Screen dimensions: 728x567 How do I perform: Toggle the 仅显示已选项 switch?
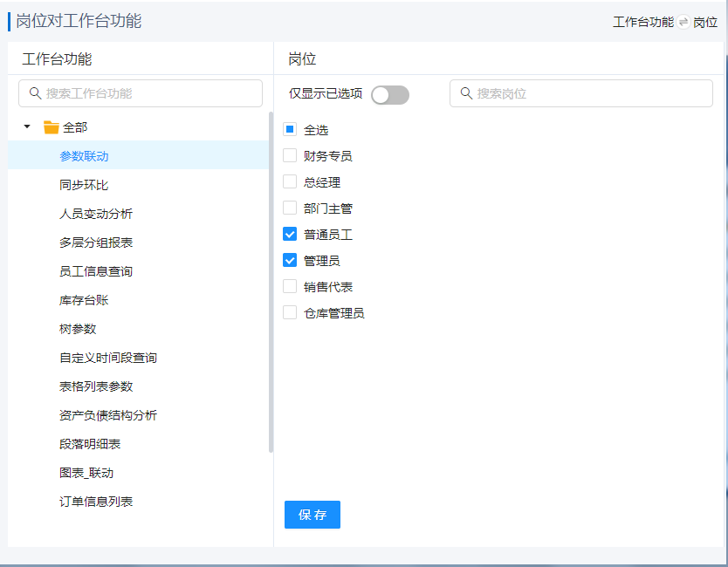(389, 94)
